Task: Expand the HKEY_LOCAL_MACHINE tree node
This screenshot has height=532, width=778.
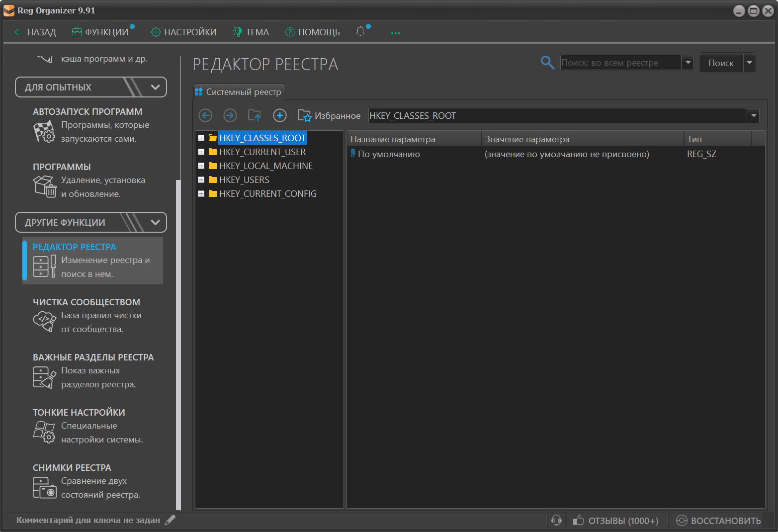Action: 201,166
